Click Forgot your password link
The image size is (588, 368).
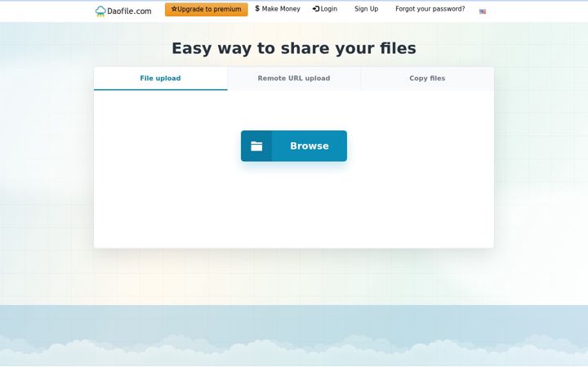click(x=430, y=9)
